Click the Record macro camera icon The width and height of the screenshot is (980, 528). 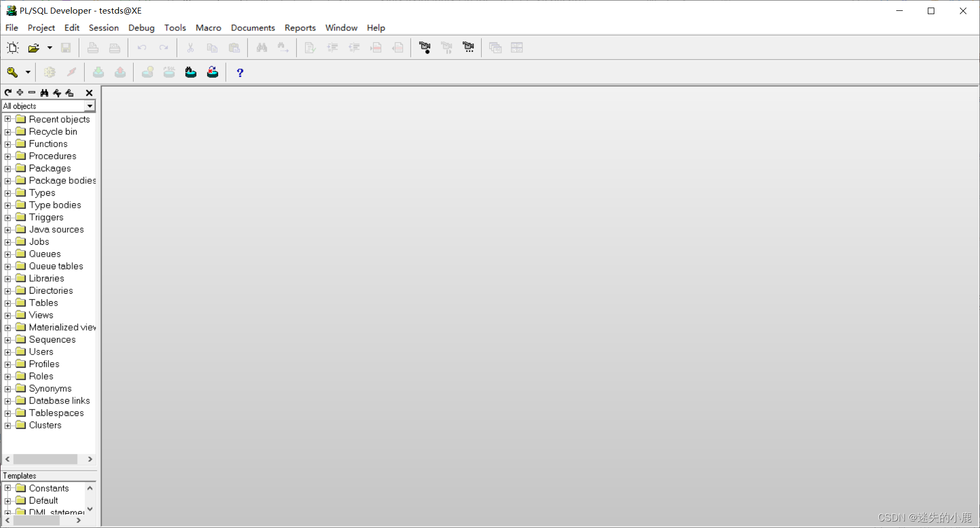(425, 48)
